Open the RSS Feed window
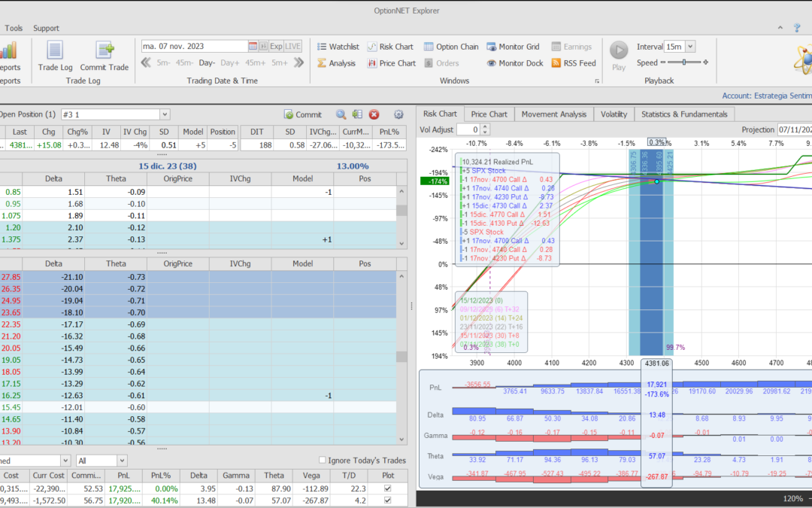 [574, 63]
